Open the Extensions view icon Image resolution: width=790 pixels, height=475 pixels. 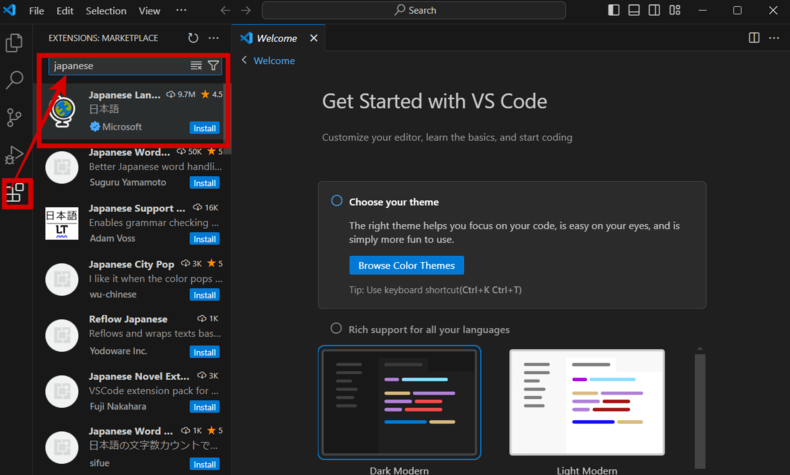tap(15, 192)
